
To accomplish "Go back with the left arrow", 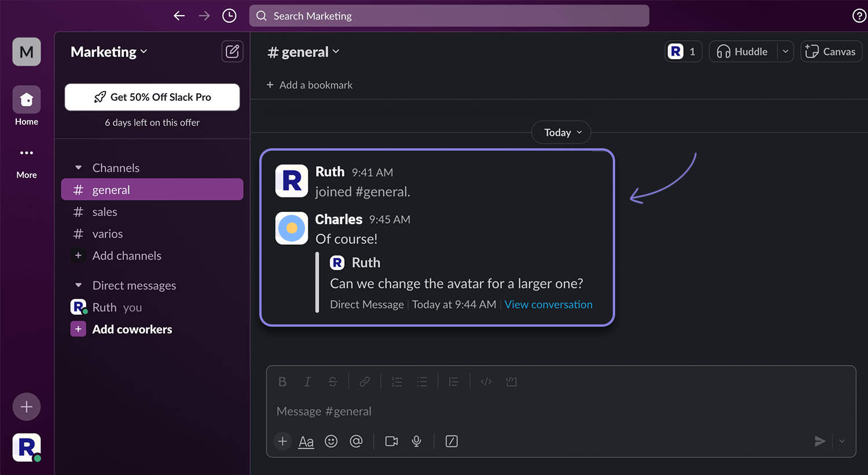I will point(179,16).
